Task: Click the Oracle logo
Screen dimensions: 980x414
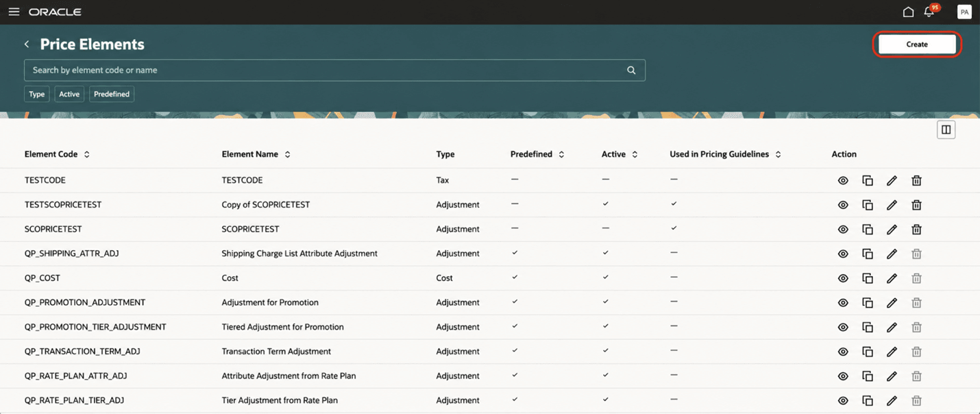Action: (x=55, y=12)
